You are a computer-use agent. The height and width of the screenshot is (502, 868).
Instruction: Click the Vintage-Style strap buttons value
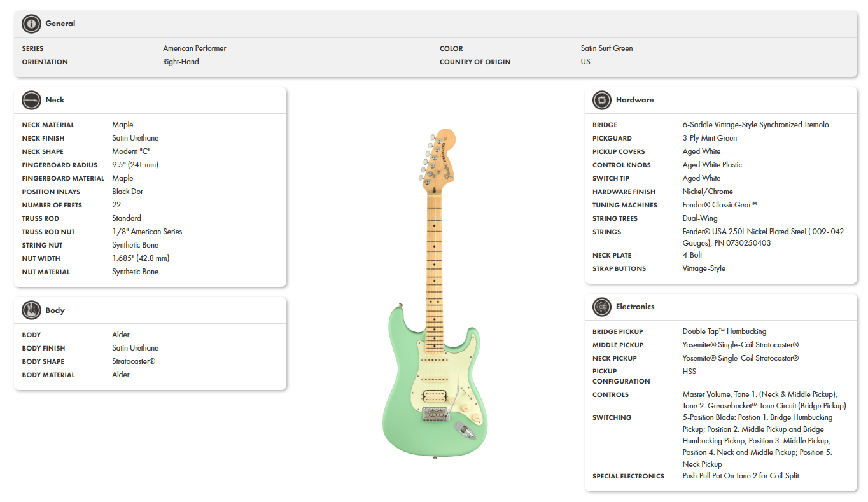click(704, 268)
